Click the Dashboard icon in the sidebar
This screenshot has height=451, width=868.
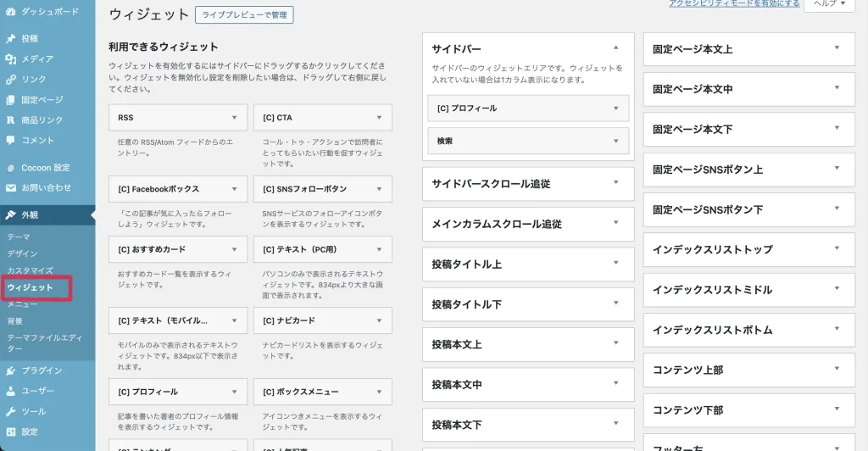click(10, 12)
